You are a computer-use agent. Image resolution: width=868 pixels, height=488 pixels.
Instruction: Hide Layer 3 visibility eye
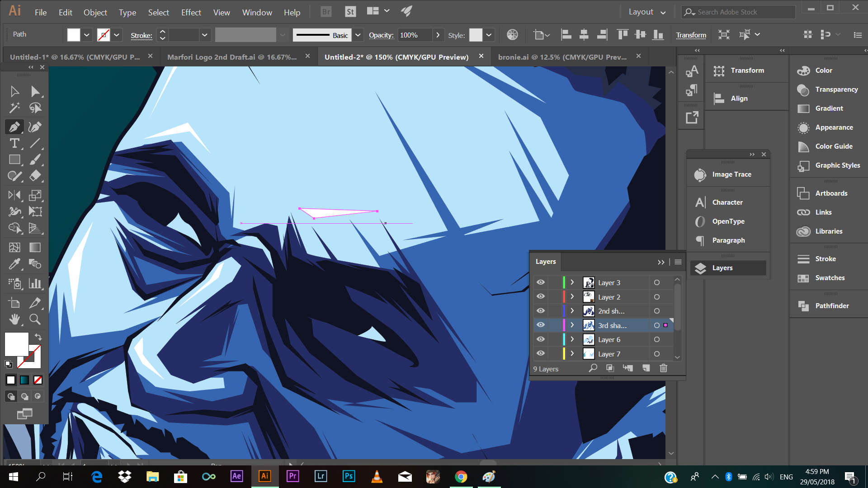coord(541,282)
